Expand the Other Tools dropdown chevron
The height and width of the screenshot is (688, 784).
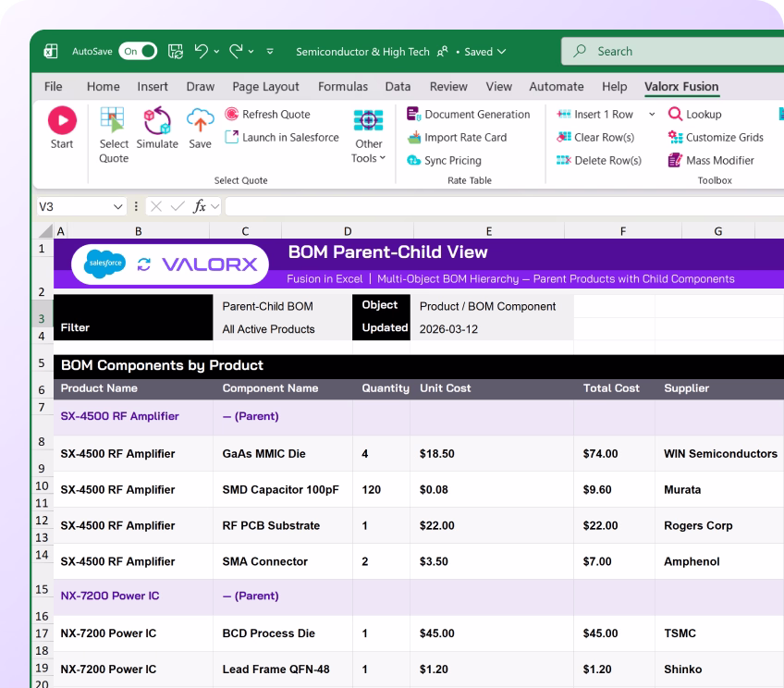coord(383,158)
